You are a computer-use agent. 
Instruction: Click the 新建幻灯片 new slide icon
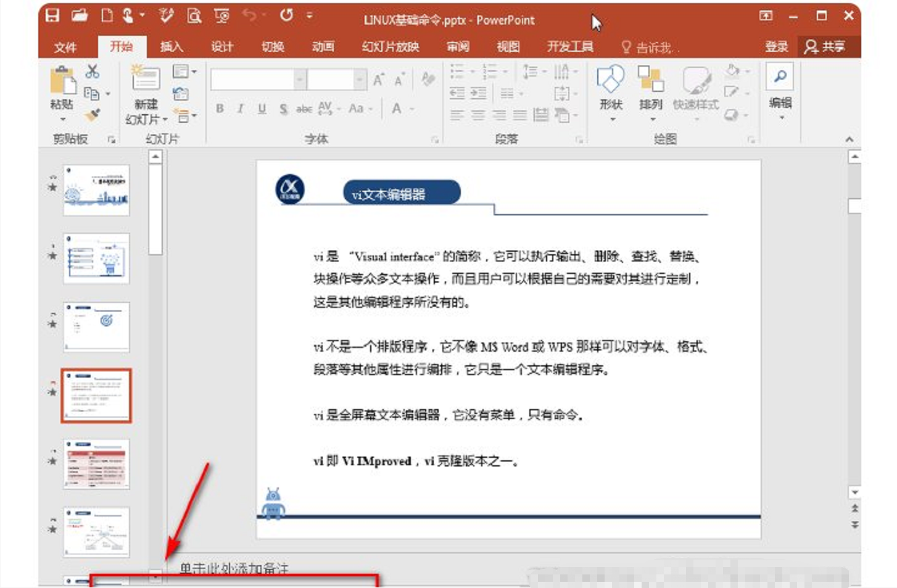[146, 78]
